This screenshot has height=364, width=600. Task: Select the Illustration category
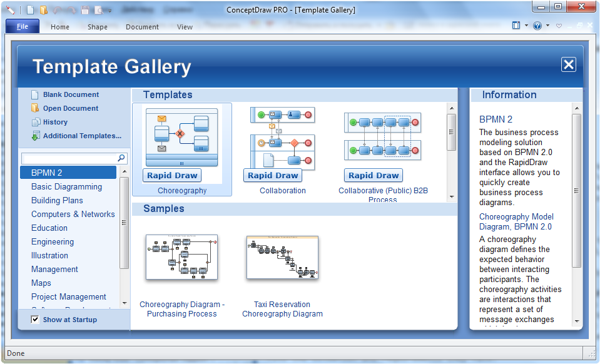50,255
